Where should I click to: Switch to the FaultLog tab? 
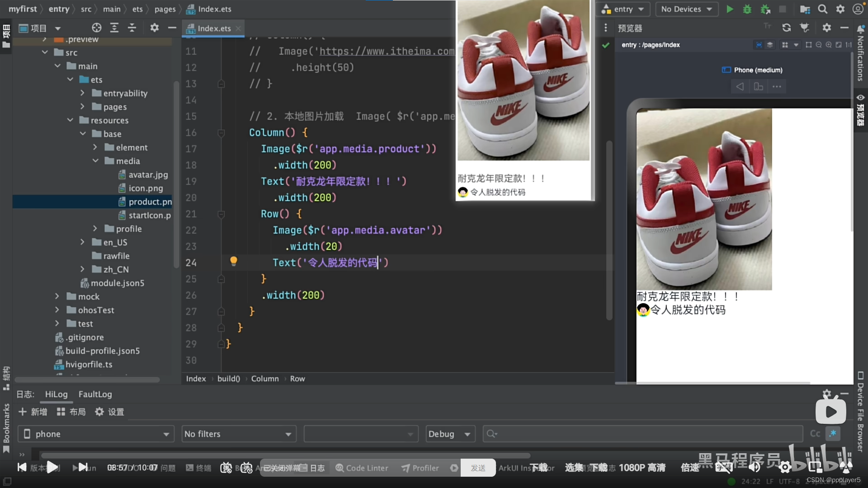[95, 394]
